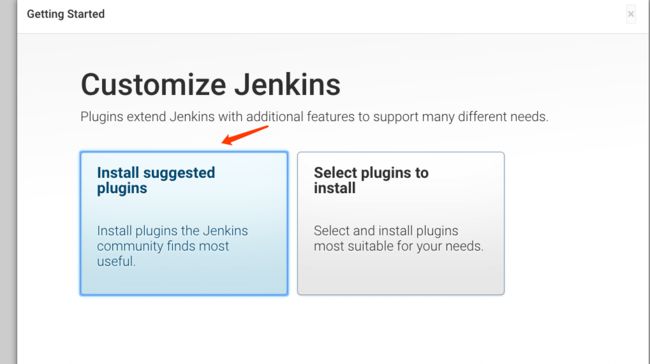Click the gray backdrop beside the dialog

click(x=8, y=182)
